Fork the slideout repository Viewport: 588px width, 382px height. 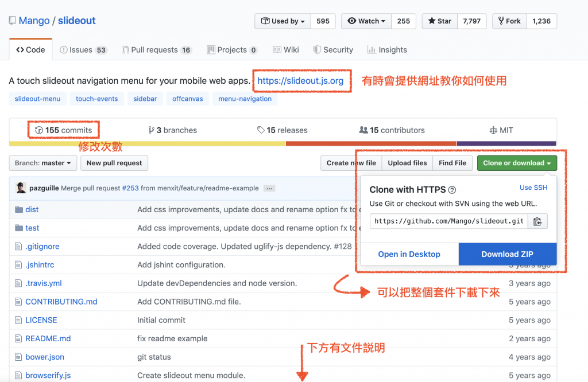(x=510, y=21)
